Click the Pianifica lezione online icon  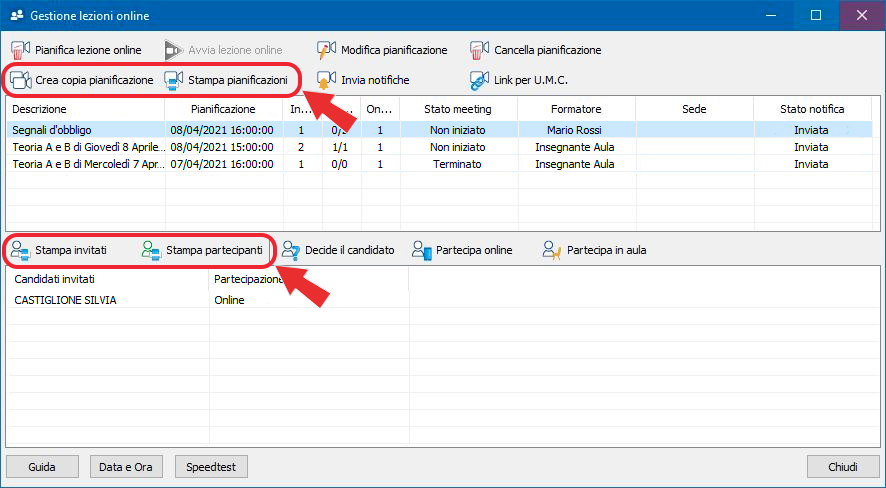(x=21, y=50)
